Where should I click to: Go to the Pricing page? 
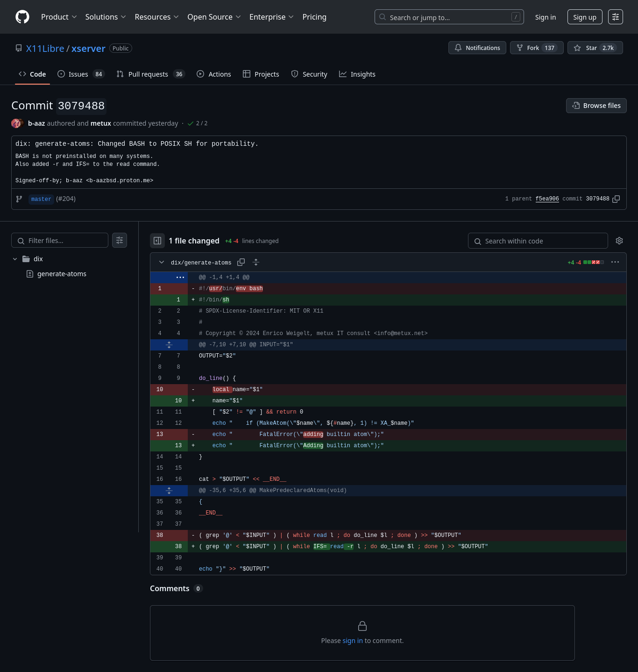click(314, 17)
